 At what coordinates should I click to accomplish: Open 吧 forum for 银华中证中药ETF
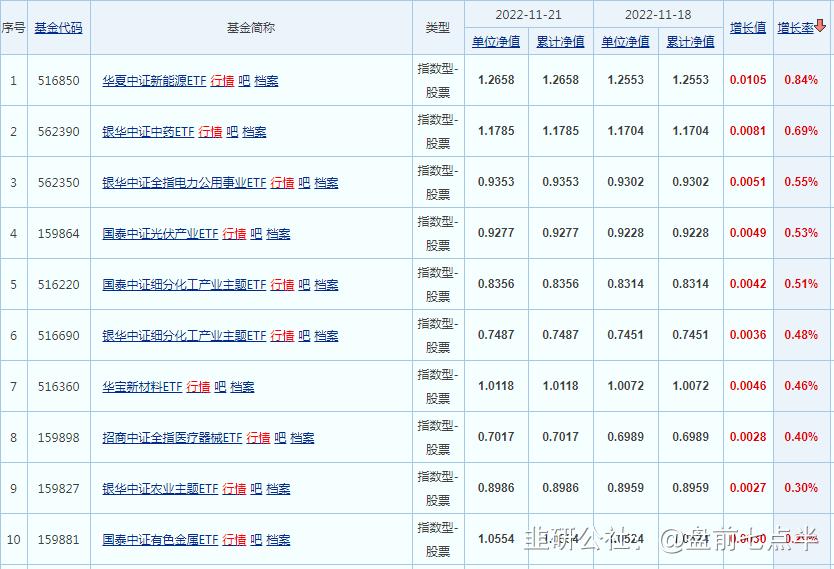pos(232,132)
